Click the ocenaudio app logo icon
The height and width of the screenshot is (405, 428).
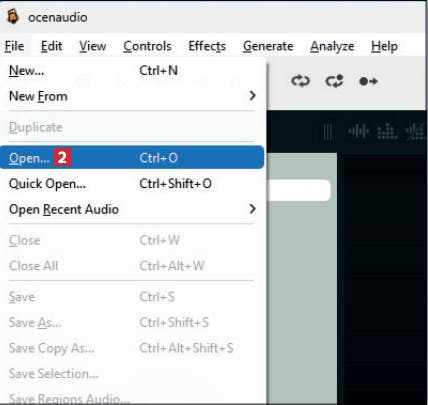click(13, 16)
